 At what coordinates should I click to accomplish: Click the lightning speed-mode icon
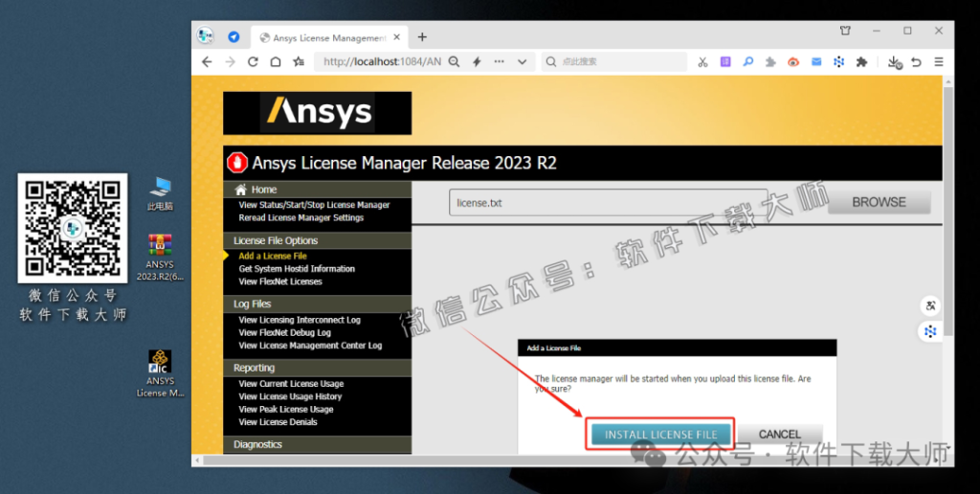pos(477,62)
